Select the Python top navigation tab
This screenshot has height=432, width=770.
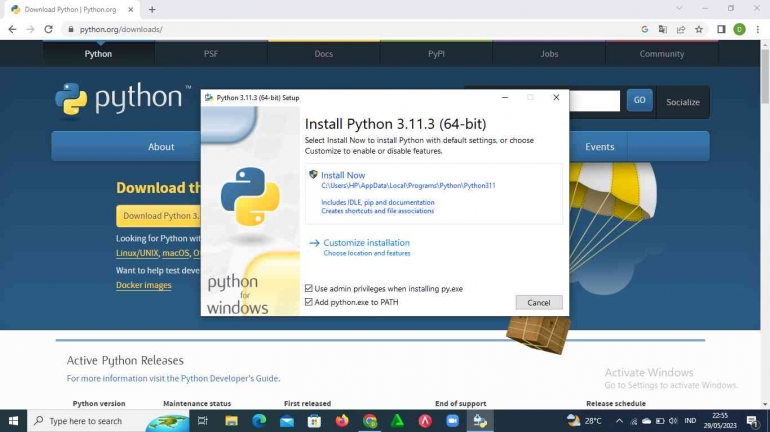point(98,54)
